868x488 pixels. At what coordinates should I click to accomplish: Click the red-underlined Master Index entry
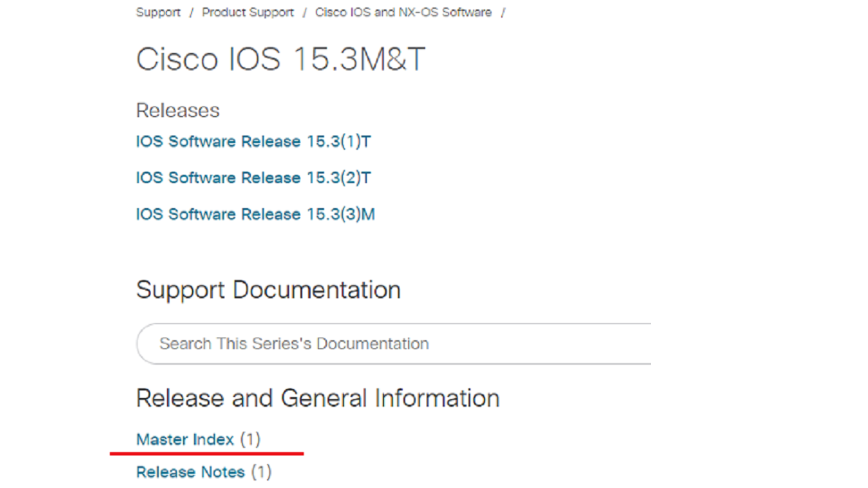[185, 439]
